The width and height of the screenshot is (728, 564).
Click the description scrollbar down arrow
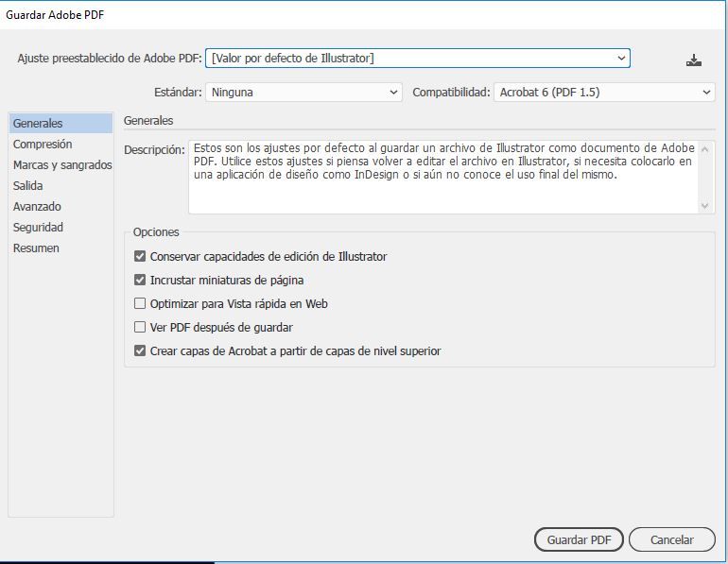coord(704,206)
